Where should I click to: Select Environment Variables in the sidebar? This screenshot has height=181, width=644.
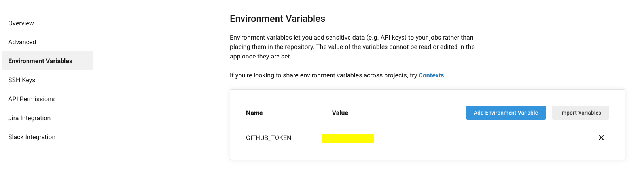(40, 61)
